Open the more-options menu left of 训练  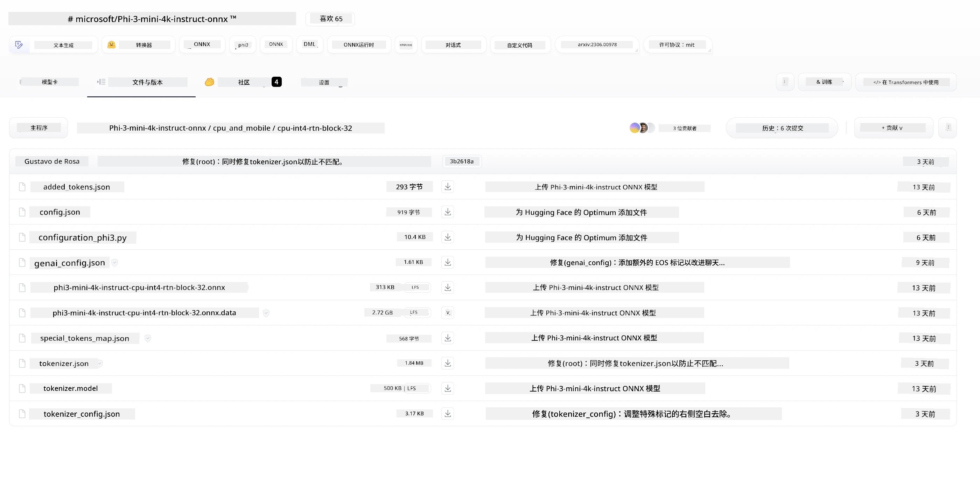click(785, 82)
